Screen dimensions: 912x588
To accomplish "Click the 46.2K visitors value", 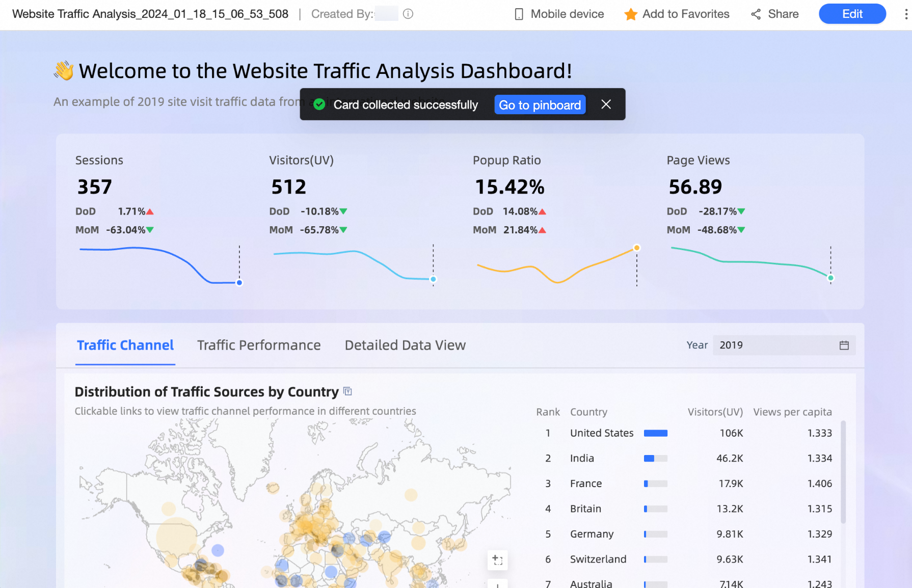I will point(730,459).
